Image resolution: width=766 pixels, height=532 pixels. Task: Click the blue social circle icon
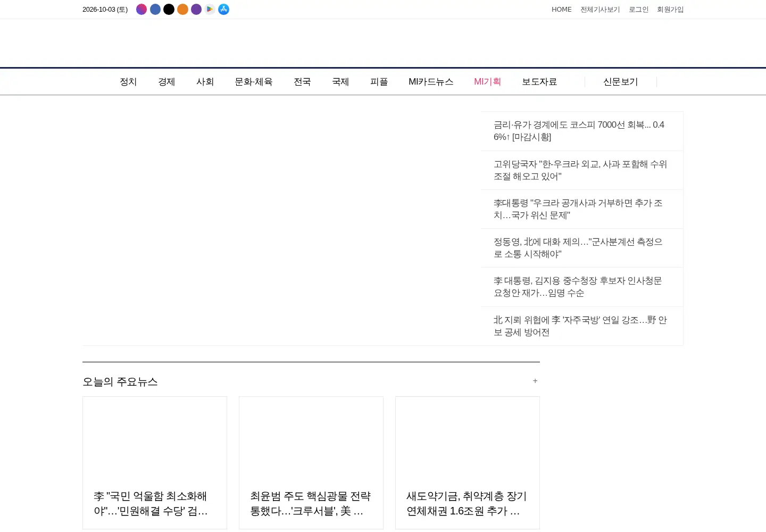pos(155,9)
